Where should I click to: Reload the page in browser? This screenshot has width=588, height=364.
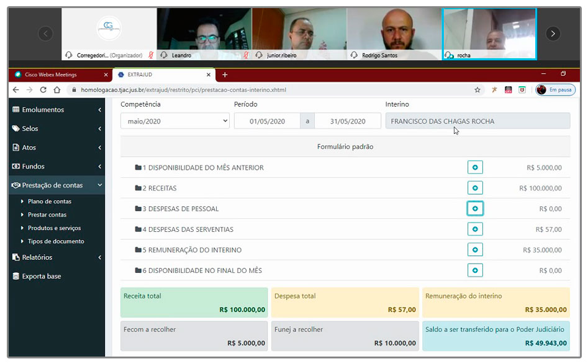[x=43, y=90]
